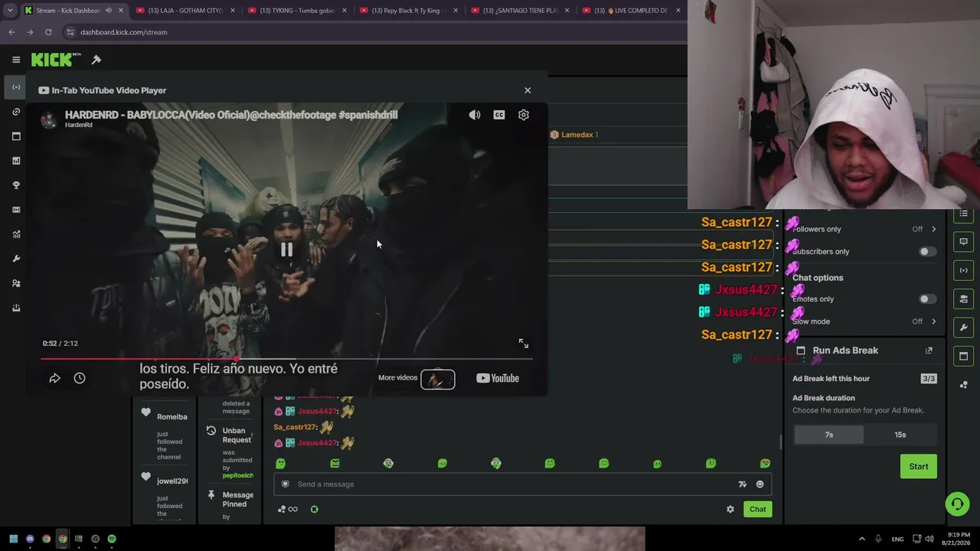The height and width of the screenshot is (551, 980).
Task: Select the 15s ad break duration
Action: click(900, 435)
